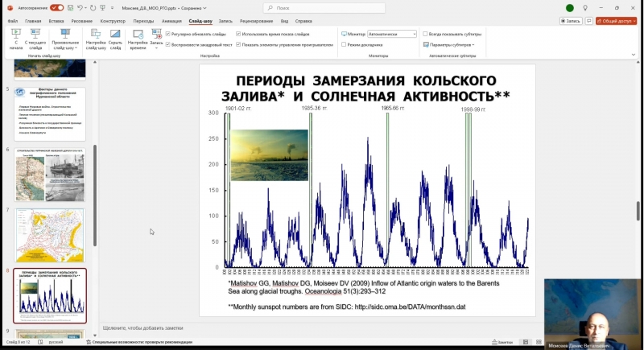Select slide 7 thumbnail in the panel
The width and height of the screenshot is (644, 350).
[x=49, y=235]
